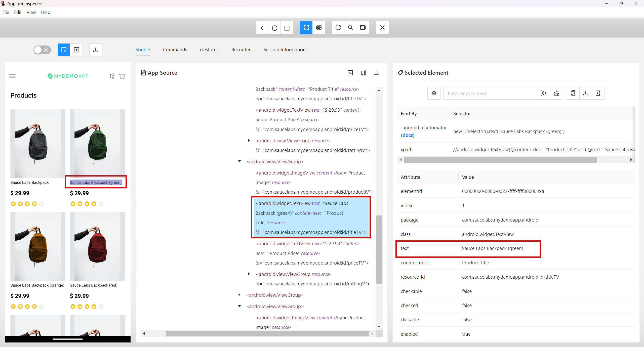Viewport: 644px width, 347px height.
Task: Download the screenshot icon
Action: [96, 50]
